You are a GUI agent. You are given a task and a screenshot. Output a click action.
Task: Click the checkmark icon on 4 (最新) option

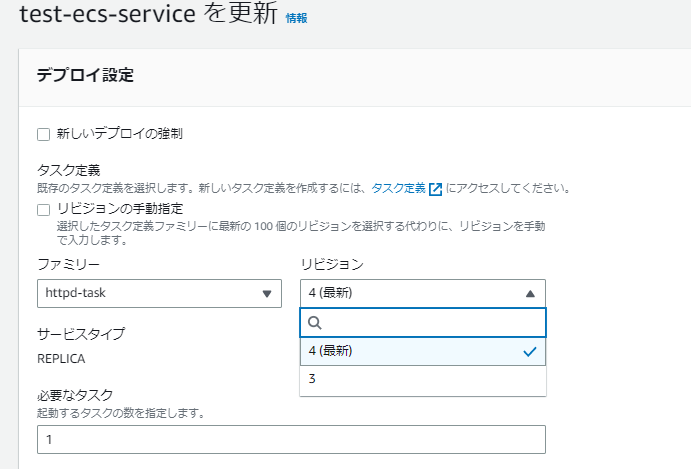[530, 351]
